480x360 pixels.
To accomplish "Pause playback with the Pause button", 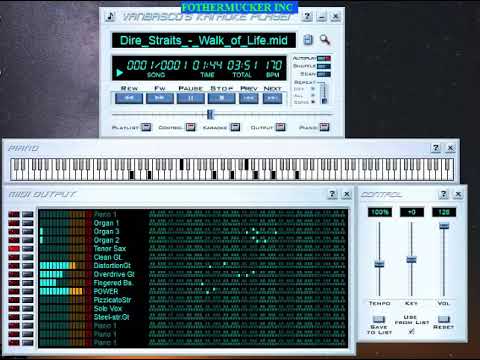I will [191, 98].
